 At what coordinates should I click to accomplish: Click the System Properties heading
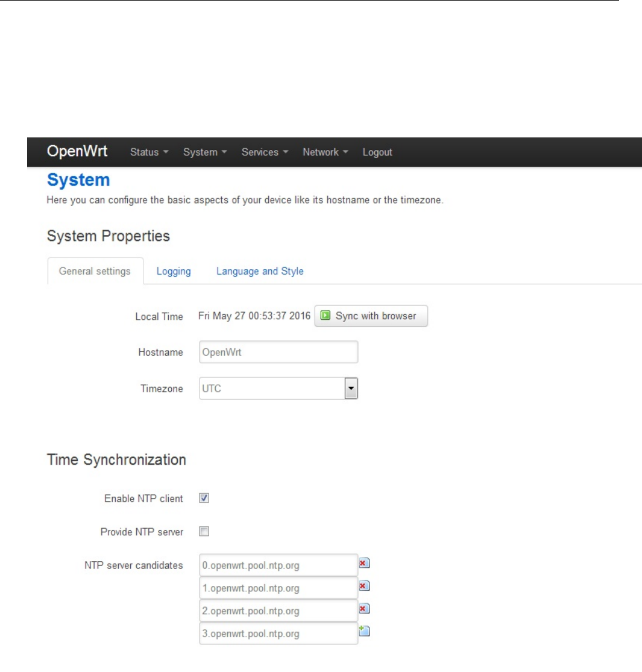coord(109,236)
